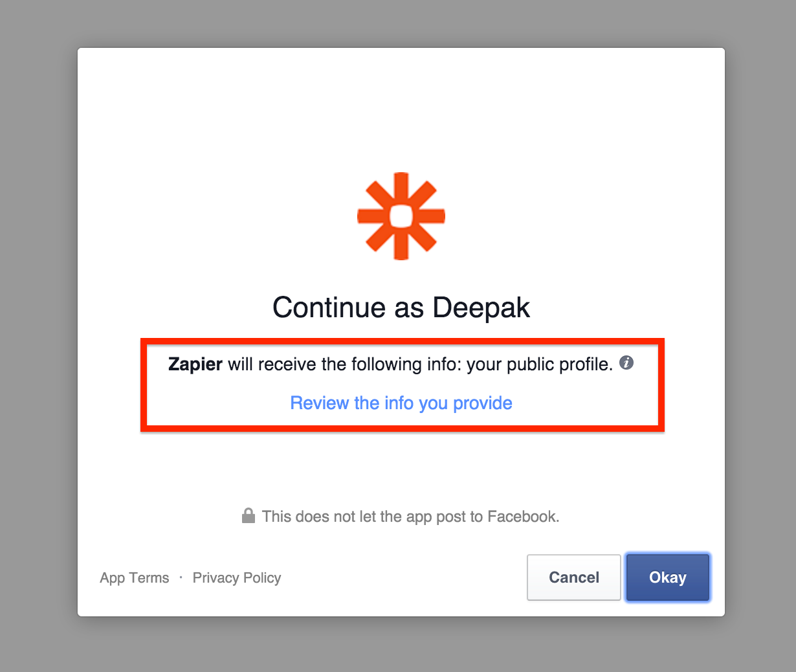
Task: Click the word Facebook in the notice
Action: [x=523, y=517]
